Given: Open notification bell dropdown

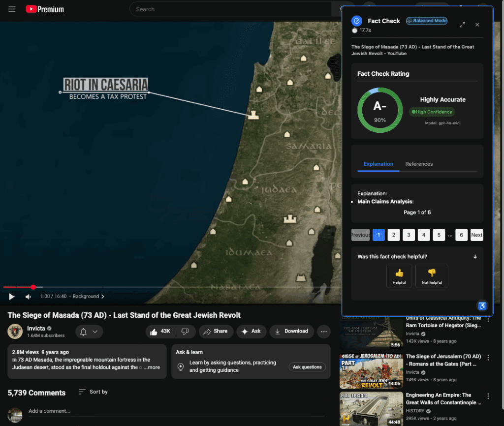Looking at the screenshot, I should 89,332.
